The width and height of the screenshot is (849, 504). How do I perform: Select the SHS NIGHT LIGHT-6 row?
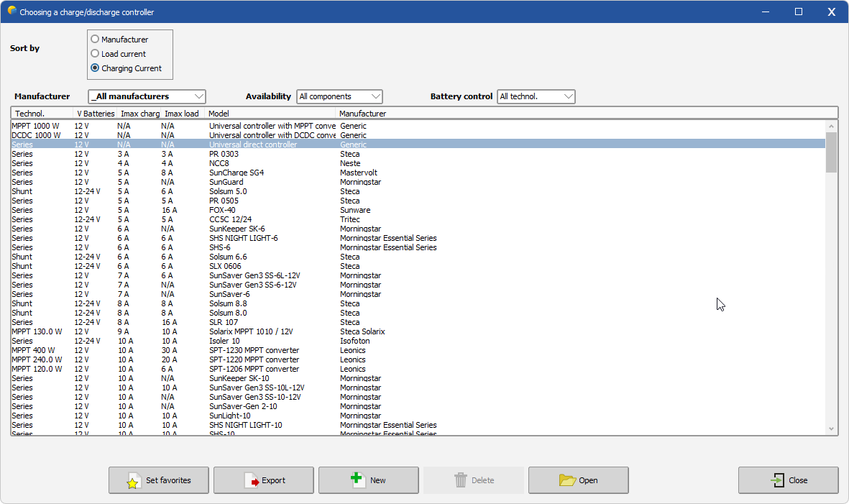pyautogui.click(x=418, y=238)
